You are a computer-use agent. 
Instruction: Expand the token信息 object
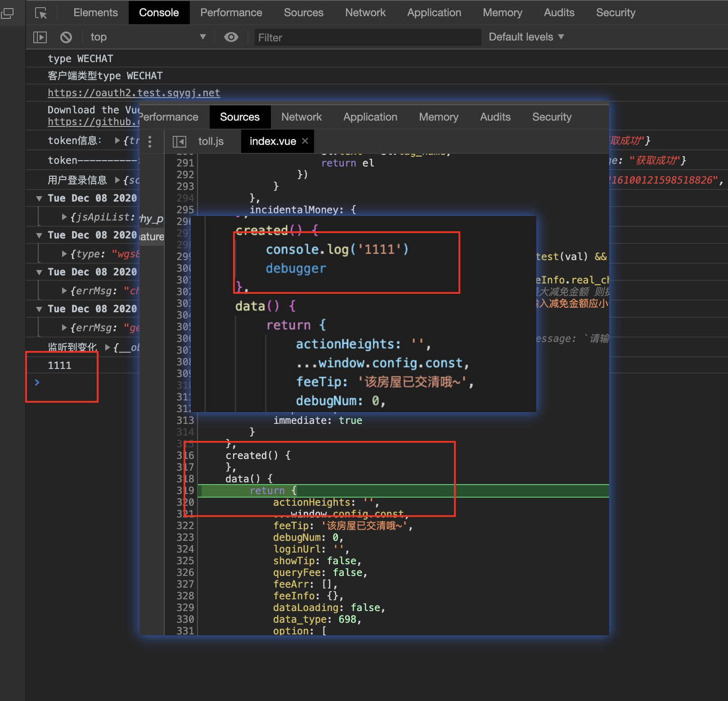click(117, 141)
